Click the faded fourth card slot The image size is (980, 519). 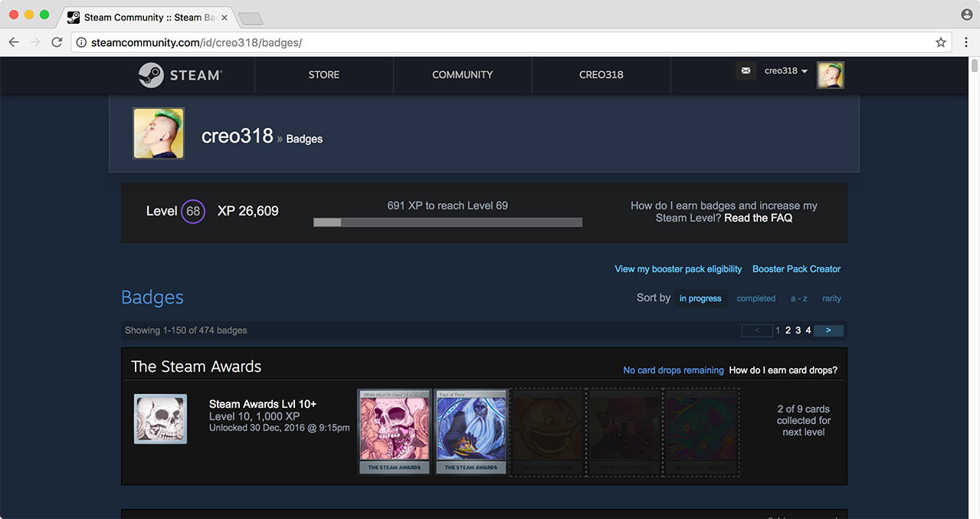point(624,432)
